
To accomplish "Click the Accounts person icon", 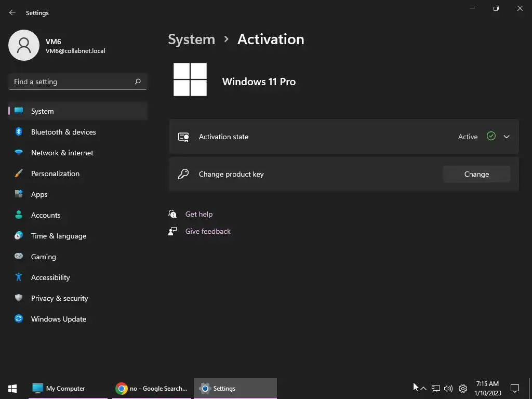I will tap(19, 215).
